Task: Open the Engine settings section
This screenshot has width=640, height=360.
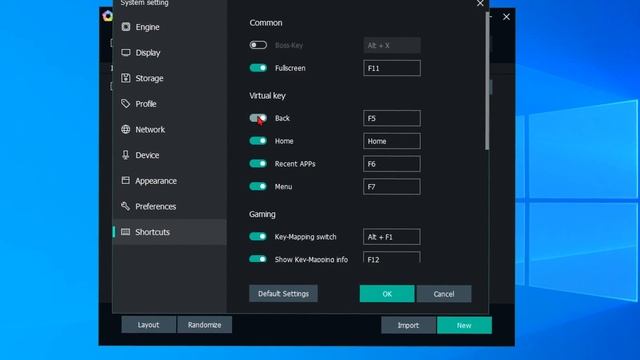Action: pyautogui.click(x=170, y=27)
